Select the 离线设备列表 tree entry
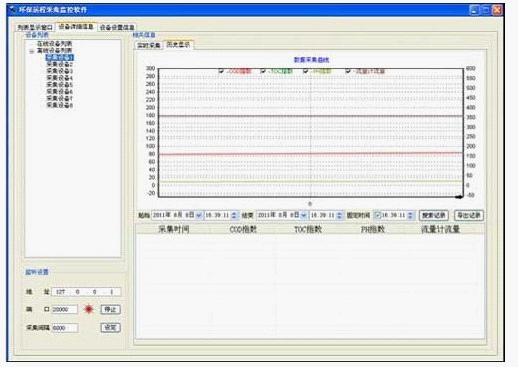 (54, 50)
